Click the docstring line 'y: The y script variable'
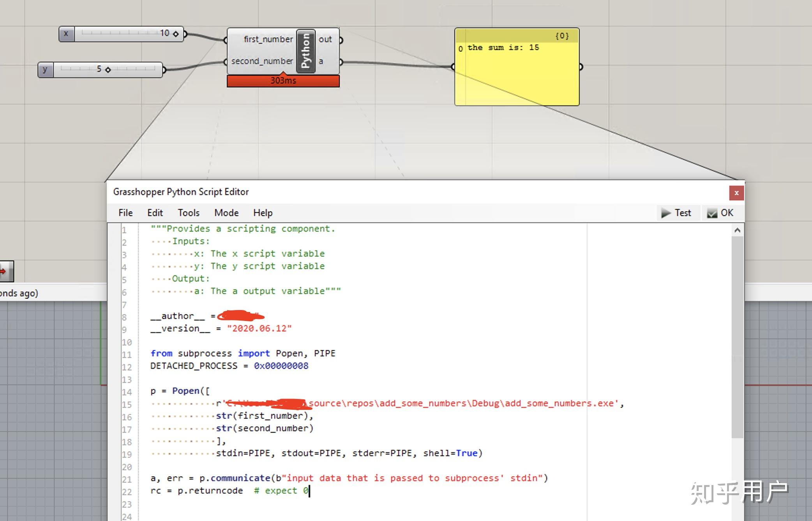The height and width of the screenshot is (521, 812). coord(259,266)
